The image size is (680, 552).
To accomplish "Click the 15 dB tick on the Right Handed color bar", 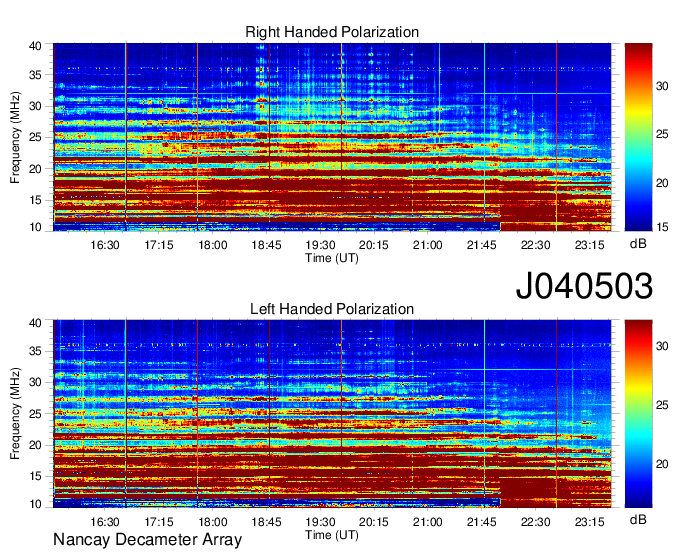I will (x=662, y=227).
